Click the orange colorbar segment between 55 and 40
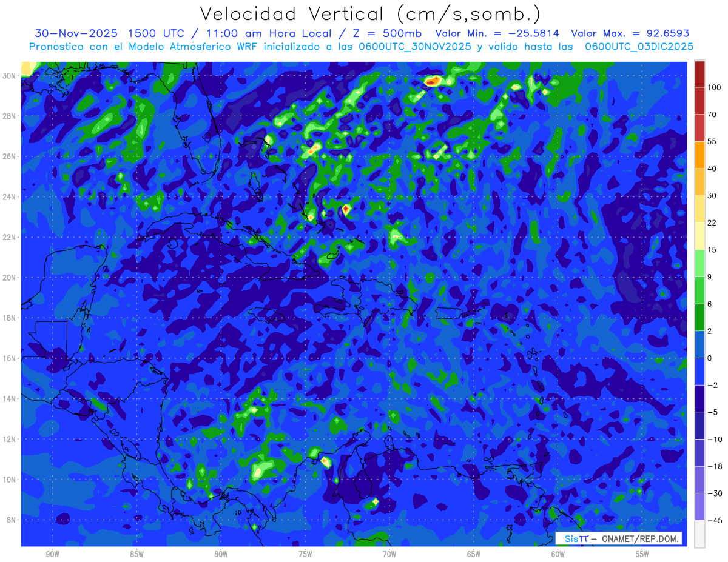This screenshot has height=562, width=728. pos(699,155)
